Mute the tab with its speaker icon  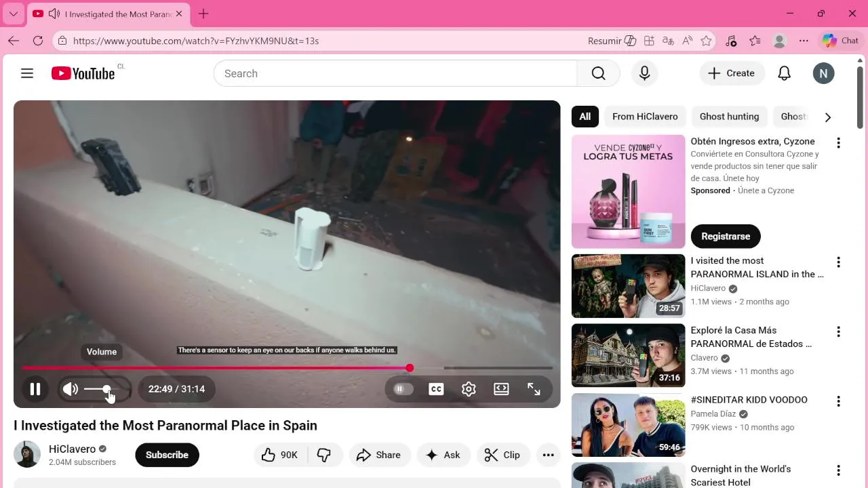pos(54,14)
